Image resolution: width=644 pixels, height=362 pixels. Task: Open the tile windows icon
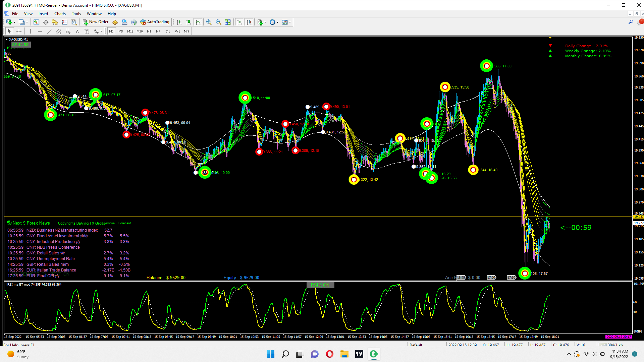pyautogui.click(x=228, y=22)
